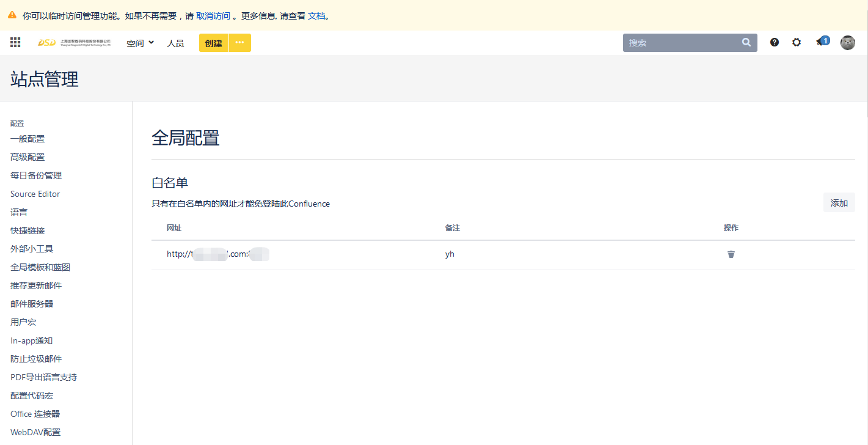Click the DSD company logo
Screen dimensions: 868x445
[x=74, y=43]
